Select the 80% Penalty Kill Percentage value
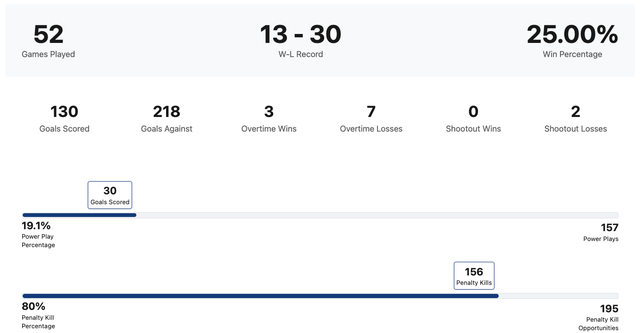644x333 pixels. (33, 307)
